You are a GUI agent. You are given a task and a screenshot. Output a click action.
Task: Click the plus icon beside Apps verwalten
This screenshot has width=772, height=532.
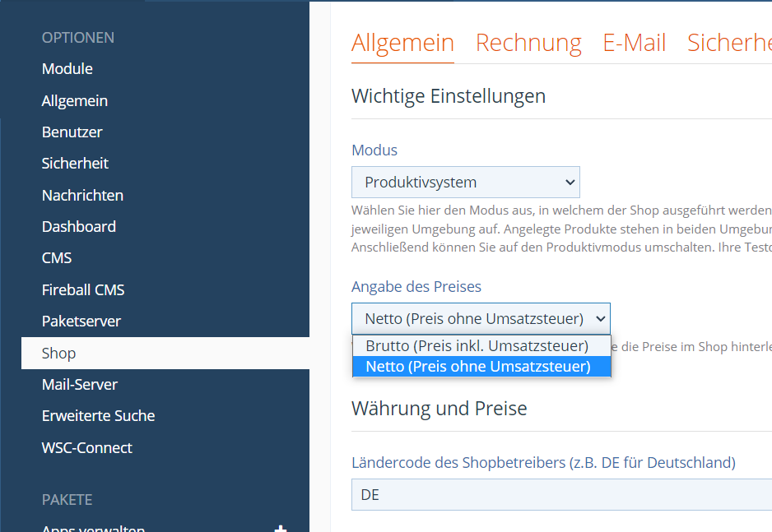coord(281,528)
